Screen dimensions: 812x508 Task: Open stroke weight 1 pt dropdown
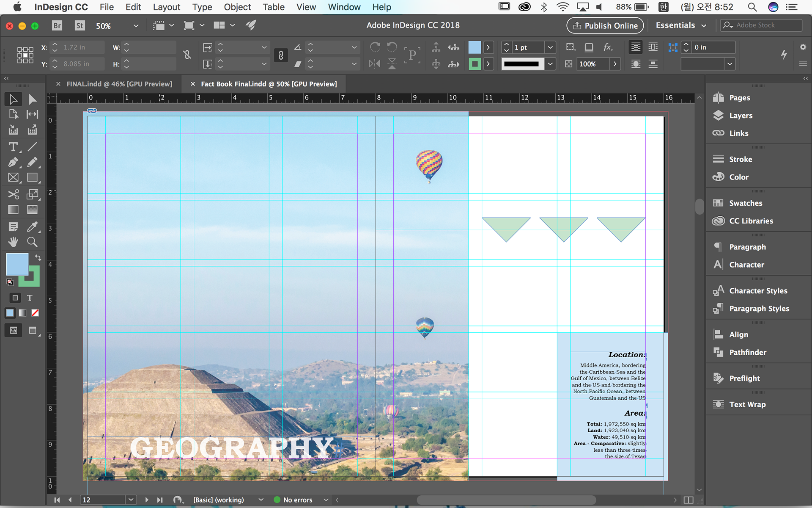coord(550,47)
